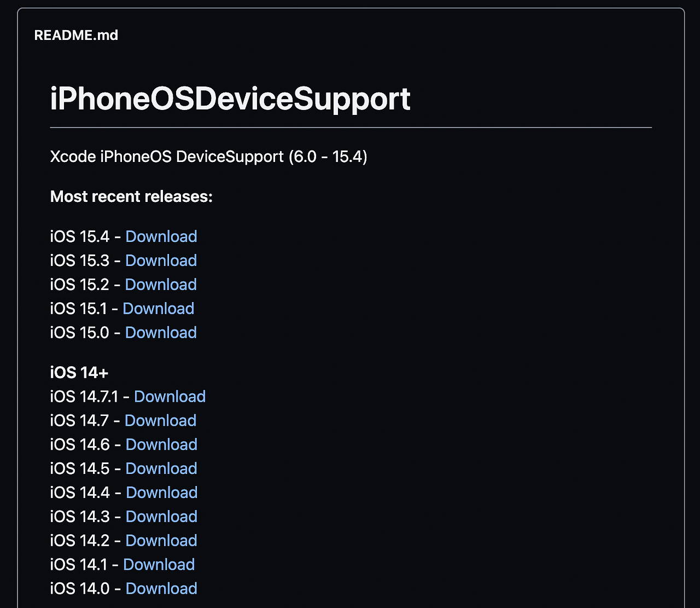Click the iOS 15.2 Download link
Image resolution: width=700 pixels, height=608 pixels.
point(160,285)
